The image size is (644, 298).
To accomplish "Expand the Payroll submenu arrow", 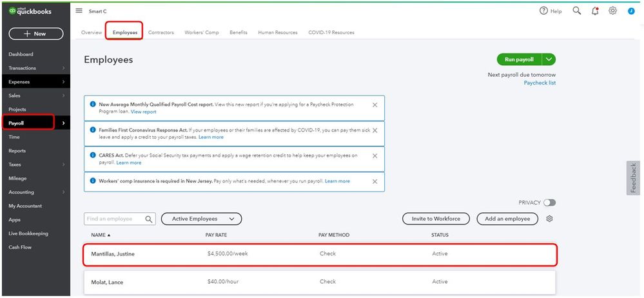I will click(63, 123).
